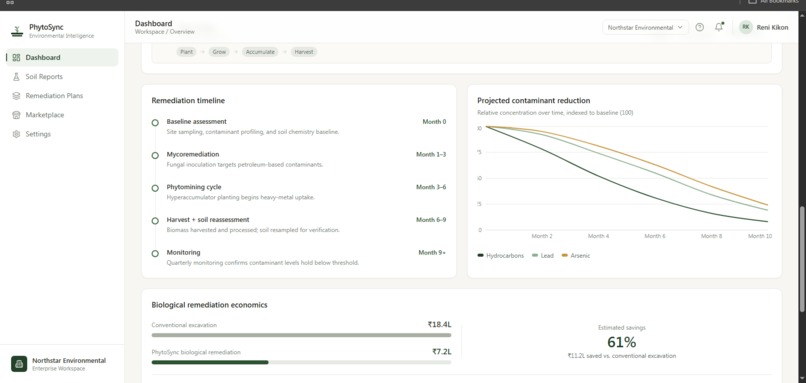Click the Workspace / Overview breadcrumb
The height and width of the screenshot is (383, 806).
164,32
